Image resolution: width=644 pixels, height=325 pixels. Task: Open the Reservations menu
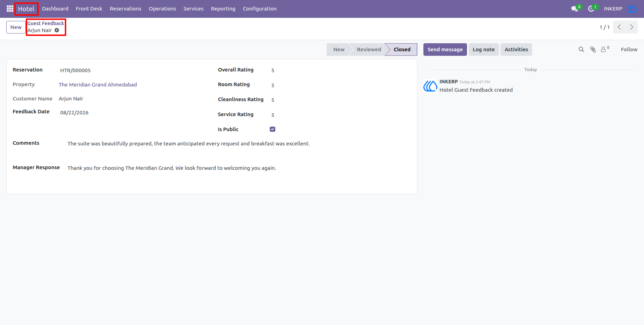point(125,9)
